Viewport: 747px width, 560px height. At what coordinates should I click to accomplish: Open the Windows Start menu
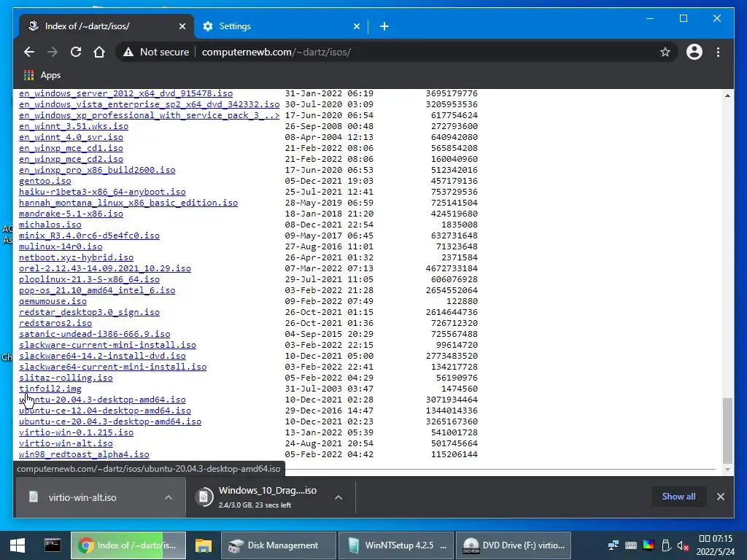tap(18, 545)
